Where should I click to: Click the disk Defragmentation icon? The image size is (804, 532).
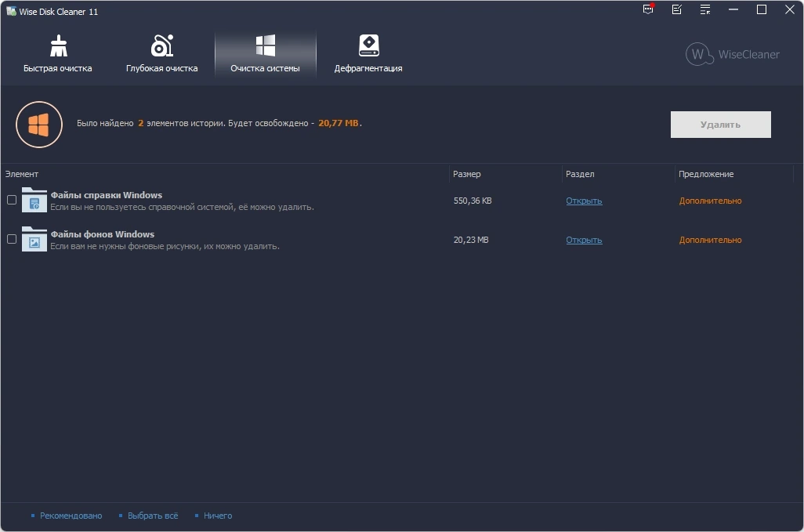(x=368, y=45)
